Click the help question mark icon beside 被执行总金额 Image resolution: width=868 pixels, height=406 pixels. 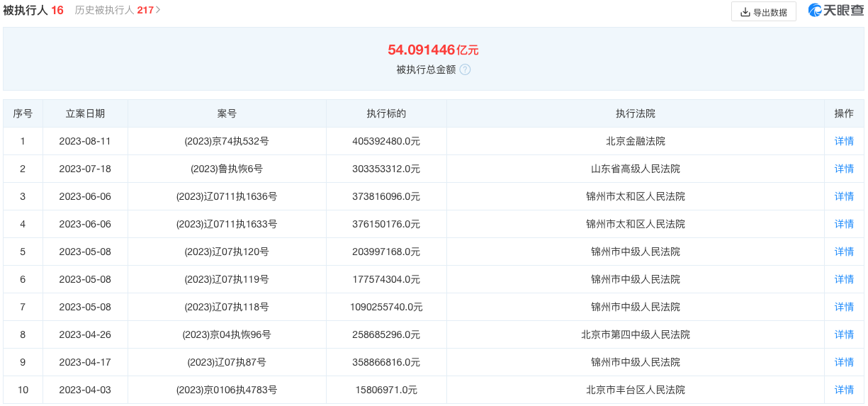click(465, 69)
